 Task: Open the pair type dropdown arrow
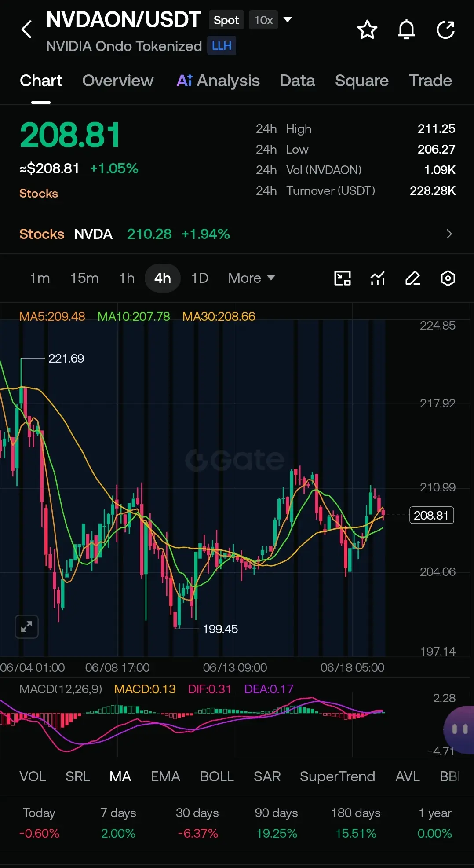pos(288,20)
